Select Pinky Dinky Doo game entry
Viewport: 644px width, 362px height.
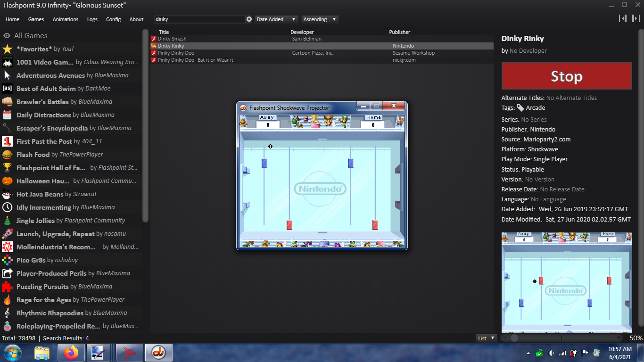[176, 53]
